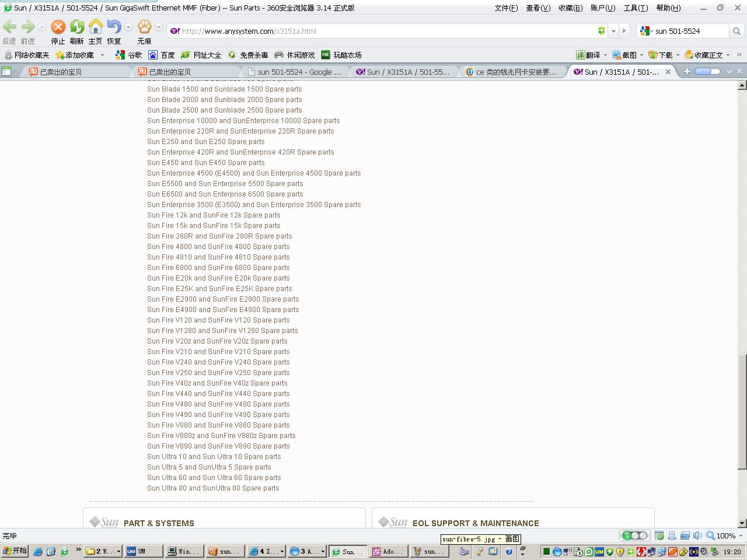747x560 pixels.
Task: Expand the 翻译 dropdown arrow
Action: 605,55
